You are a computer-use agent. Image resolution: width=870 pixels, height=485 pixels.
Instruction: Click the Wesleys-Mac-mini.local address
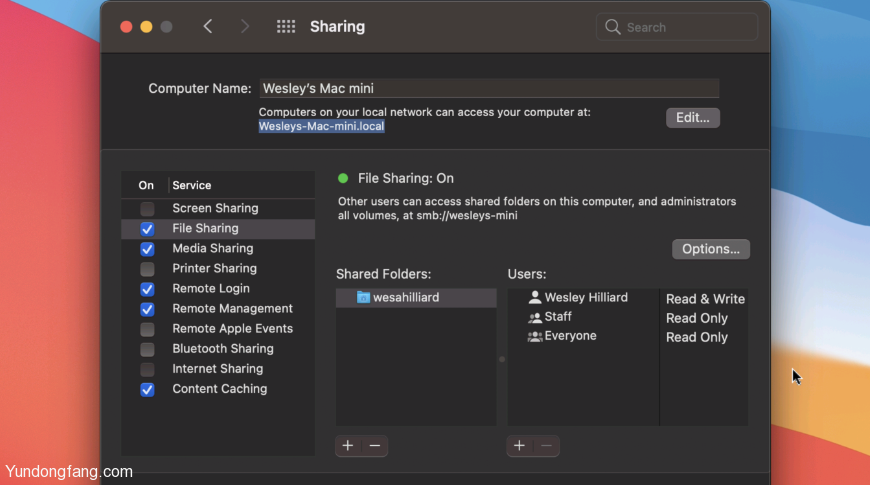pos(321,127)
